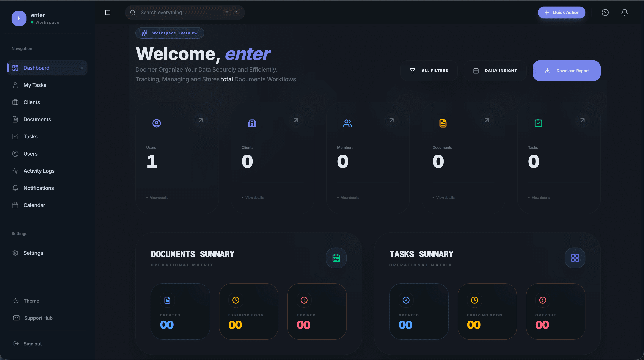Click the notification bell in top bar
Viewport: 644px width, 360px height.
coord(624,12)
